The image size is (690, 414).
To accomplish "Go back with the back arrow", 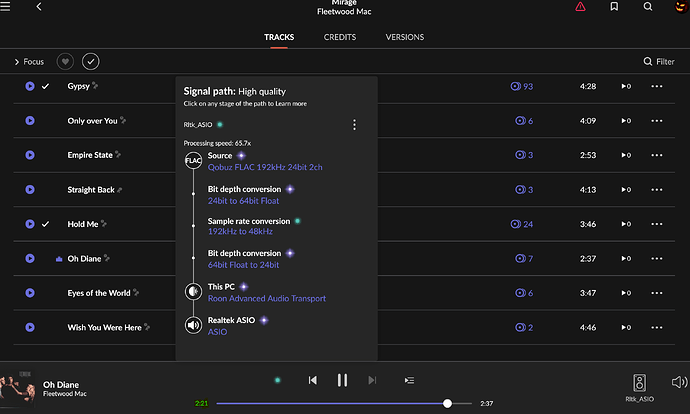I will coord(39,7).
